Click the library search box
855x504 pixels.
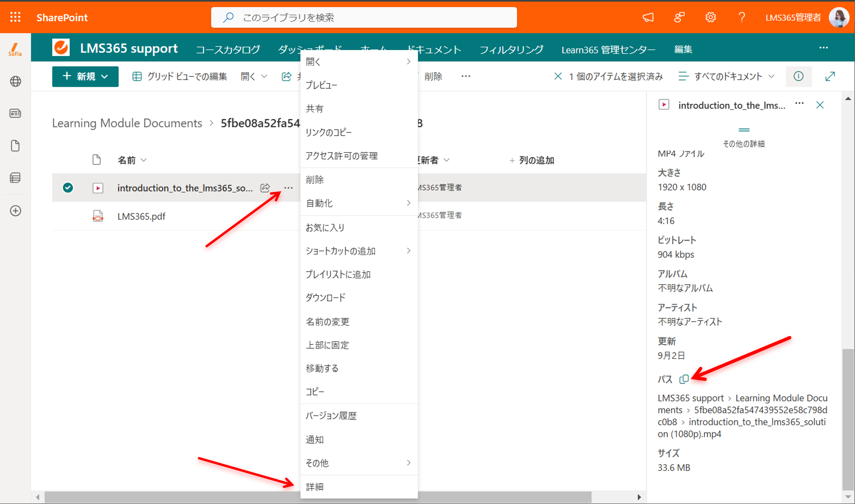click(364, 17)
